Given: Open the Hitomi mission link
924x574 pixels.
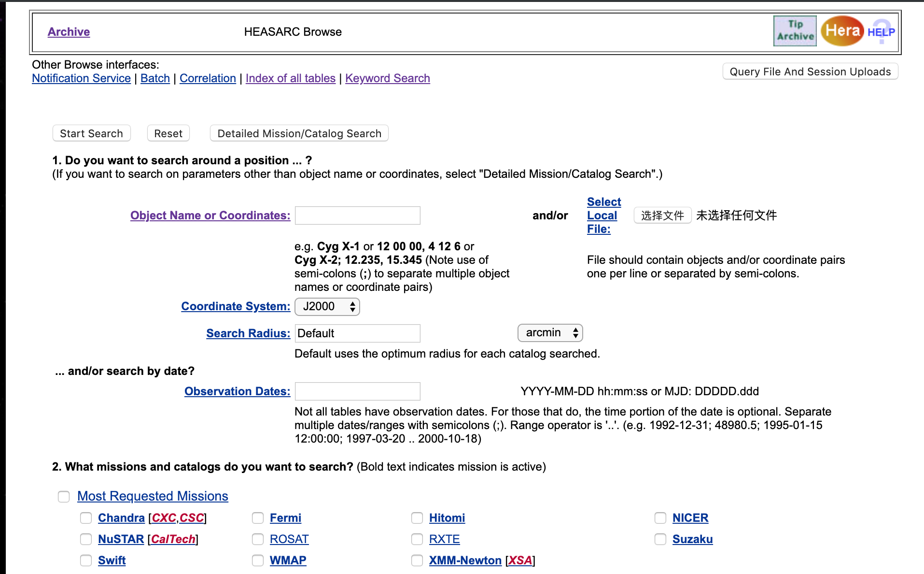Looking at the screenshot, I should coord(447,518).
